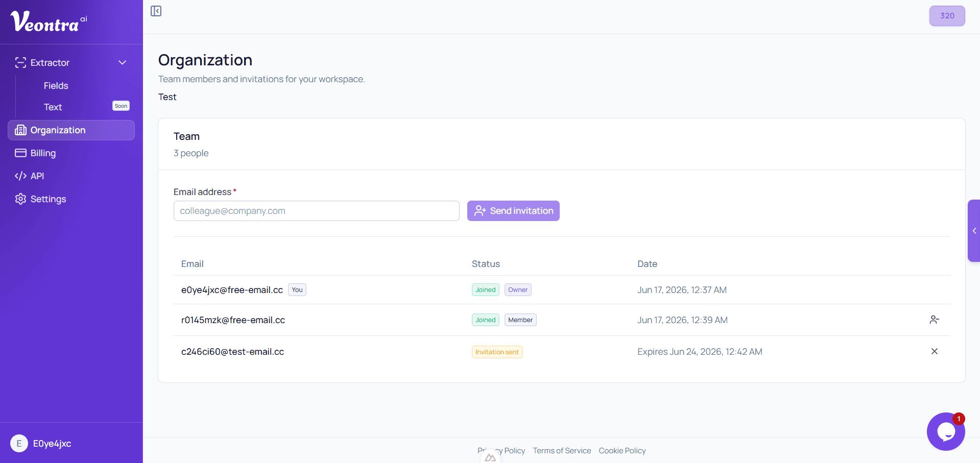Open the E0ye4jxc user profile menu
This screenshot has height=463, width=980.
point(71,444)
